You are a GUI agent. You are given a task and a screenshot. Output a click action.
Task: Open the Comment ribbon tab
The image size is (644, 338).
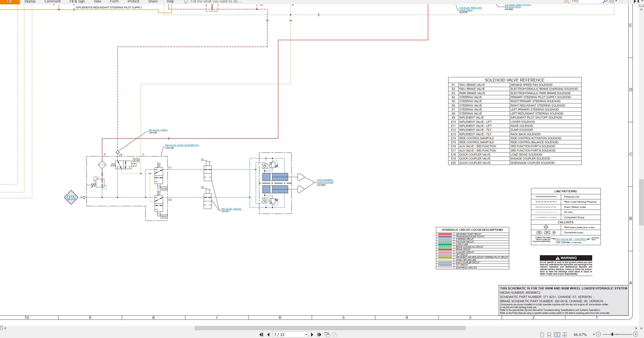coord(53,2)
